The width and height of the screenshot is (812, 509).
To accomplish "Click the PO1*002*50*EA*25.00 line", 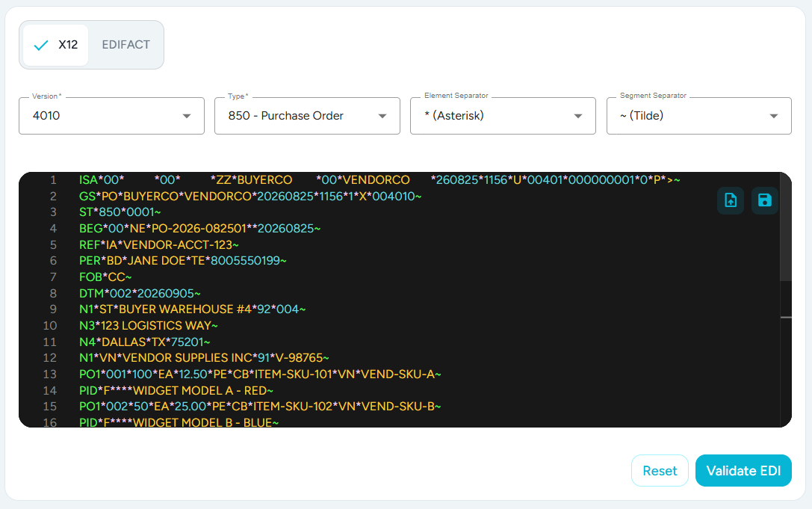I will (x=260, y=407).
